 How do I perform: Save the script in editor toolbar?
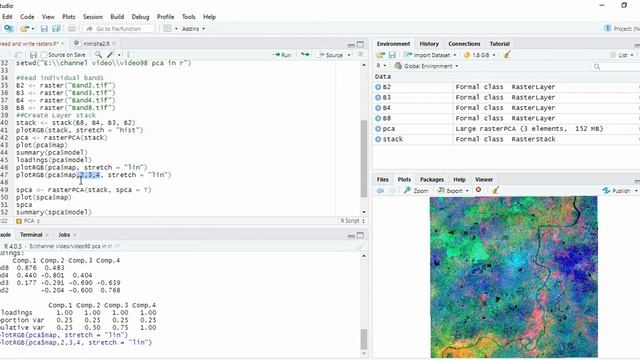point(33,55)
